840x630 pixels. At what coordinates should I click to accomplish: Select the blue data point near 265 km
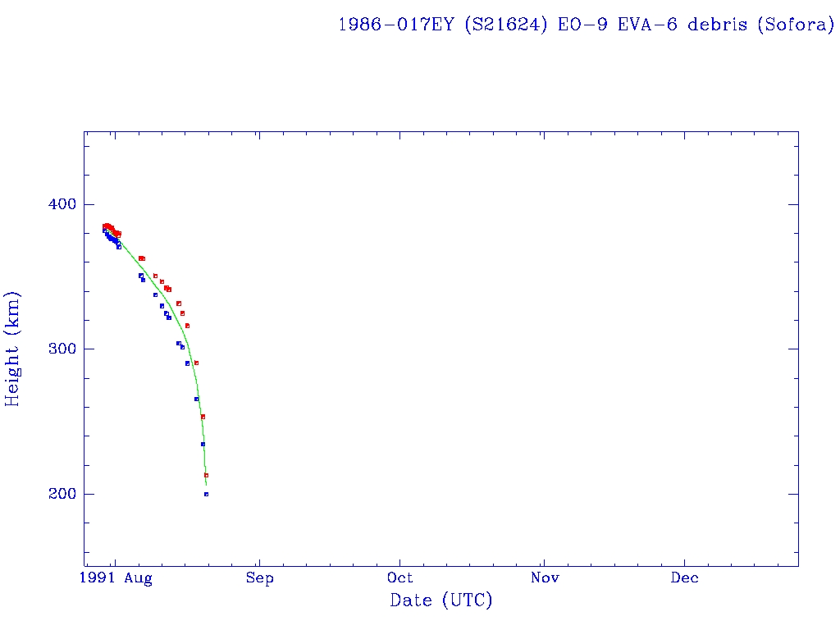[196, 399]
